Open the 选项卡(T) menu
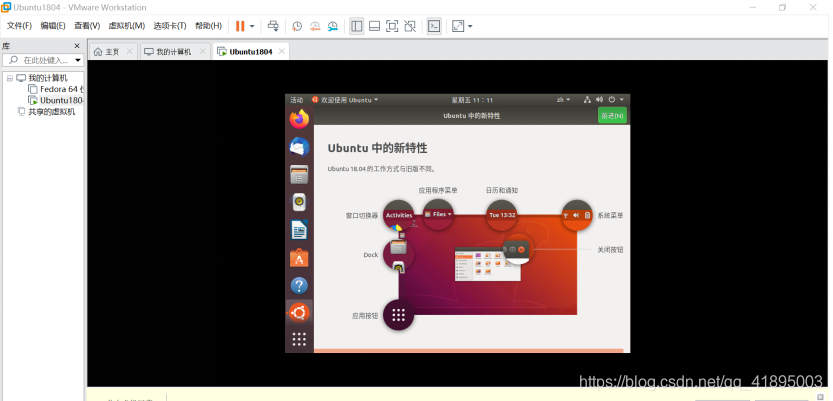This screenshot has width=833, height=401. 170,25
